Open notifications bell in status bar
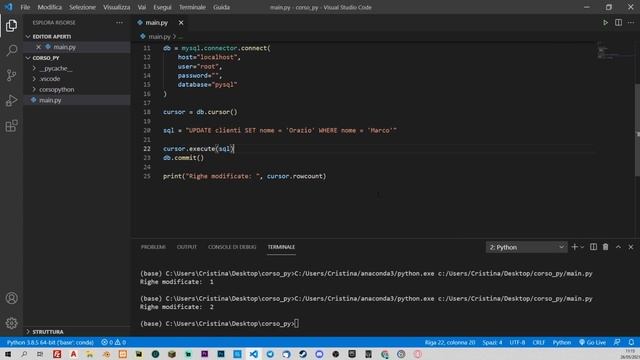640x360 pixels. (631, 342)
